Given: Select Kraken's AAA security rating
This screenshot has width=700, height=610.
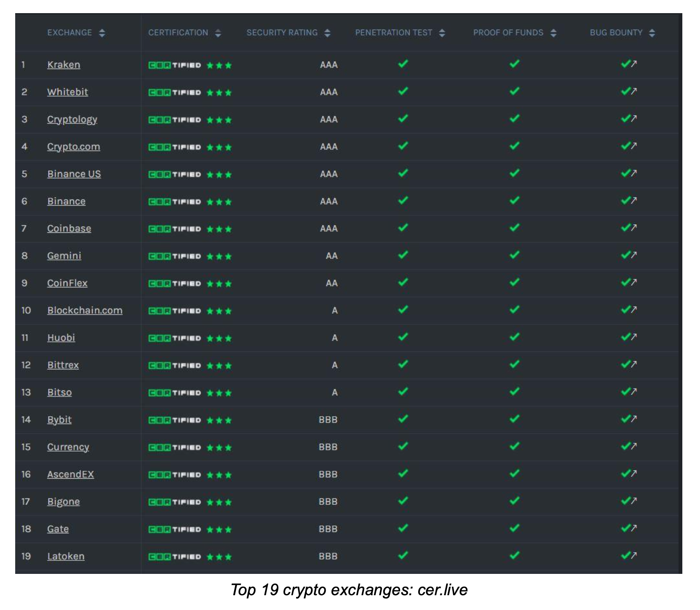Looking at the screenshot, I should click(329, 65).
